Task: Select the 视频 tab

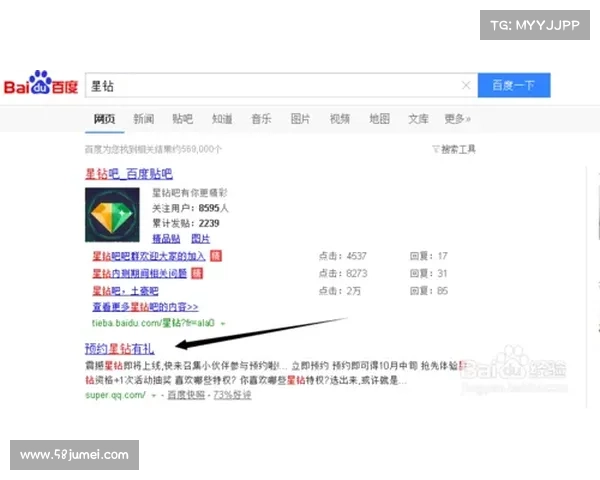Action: click(x=340, y=119)
